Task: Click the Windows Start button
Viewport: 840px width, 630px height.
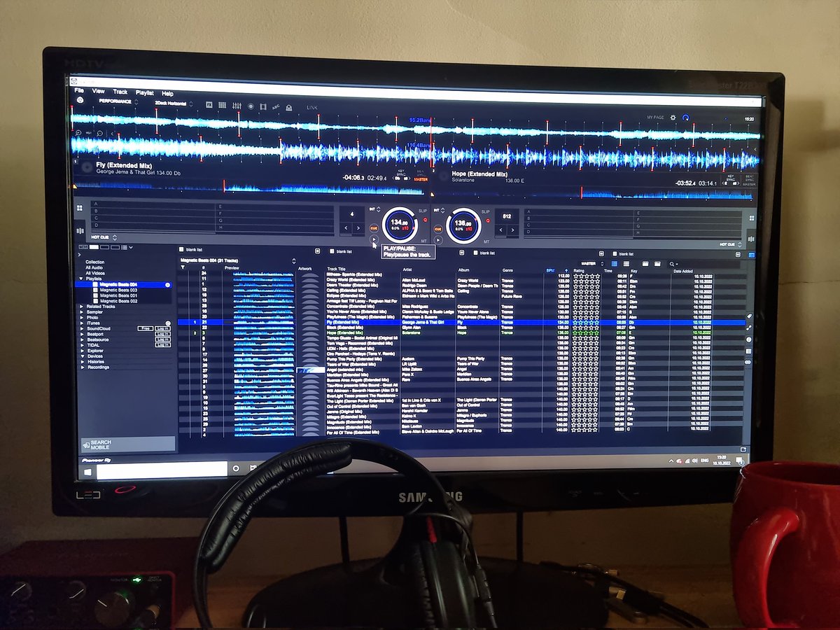Action: [x=87, y=472]
